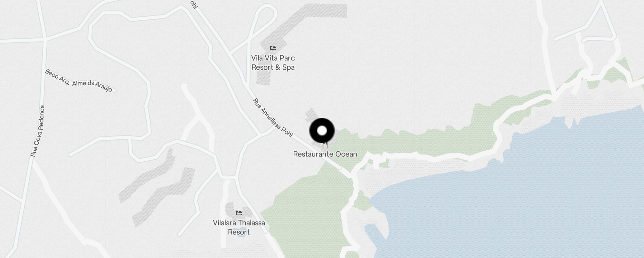Click the small water inlet at the bottom shoreline
This screenshot has width=644, height=258.
pos(375,235)
